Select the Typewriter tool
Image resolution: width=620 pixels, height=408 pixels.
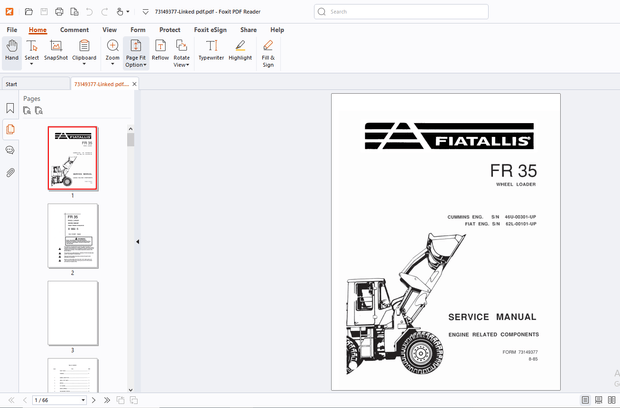click(x=212, y=50)
